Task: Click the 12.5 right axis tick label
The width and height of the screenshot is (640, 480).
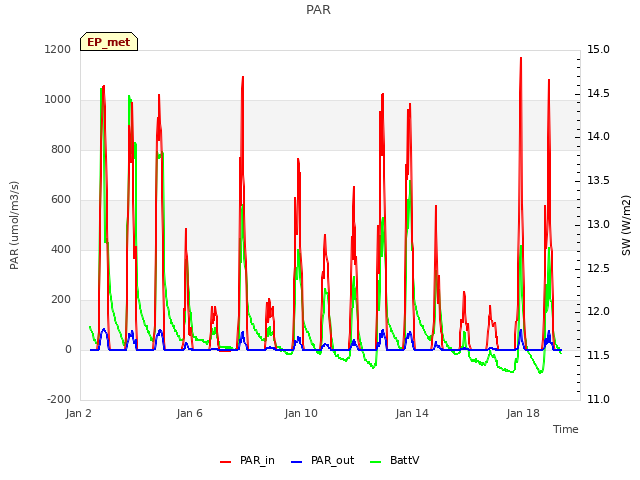Action: point(598,269)
